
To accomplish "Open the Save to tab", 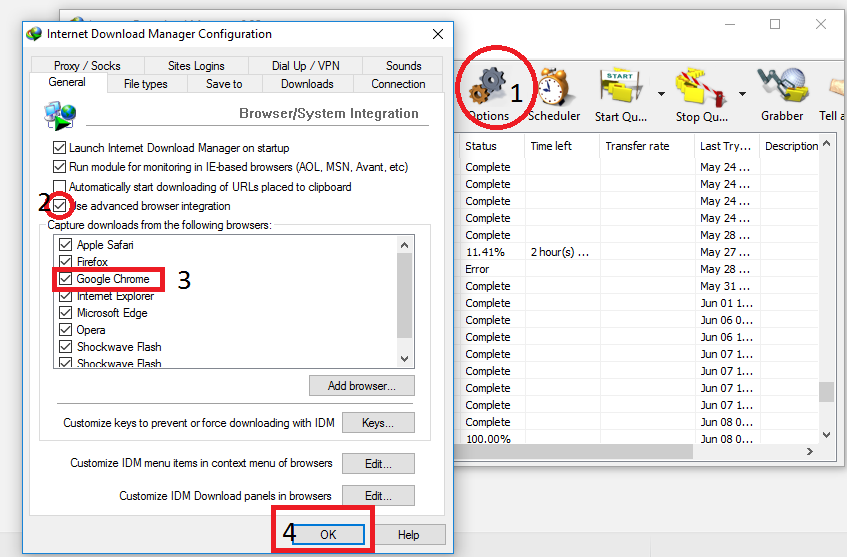I will 224,84.
